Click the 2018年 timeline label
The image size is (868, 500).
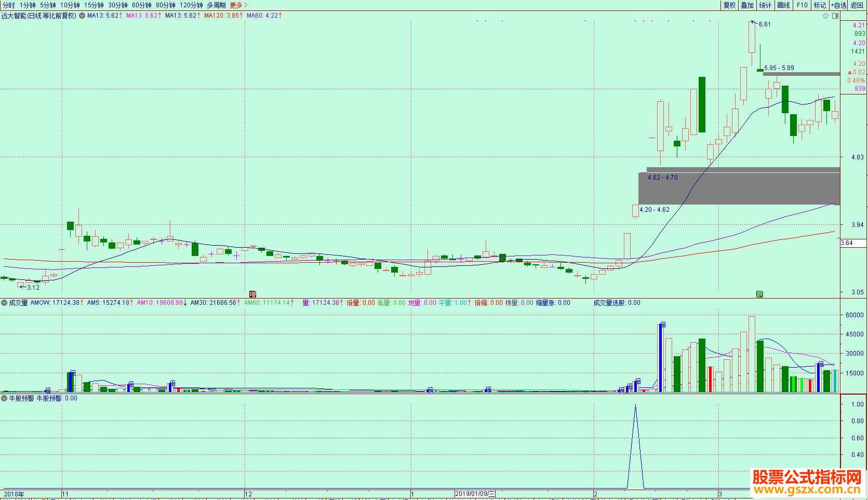14,494
